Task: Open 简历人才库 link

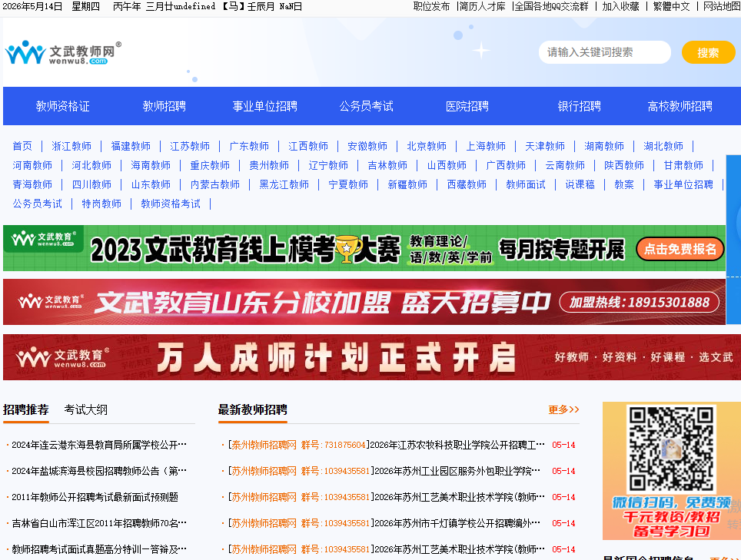Action: click(x=483, y=7)
